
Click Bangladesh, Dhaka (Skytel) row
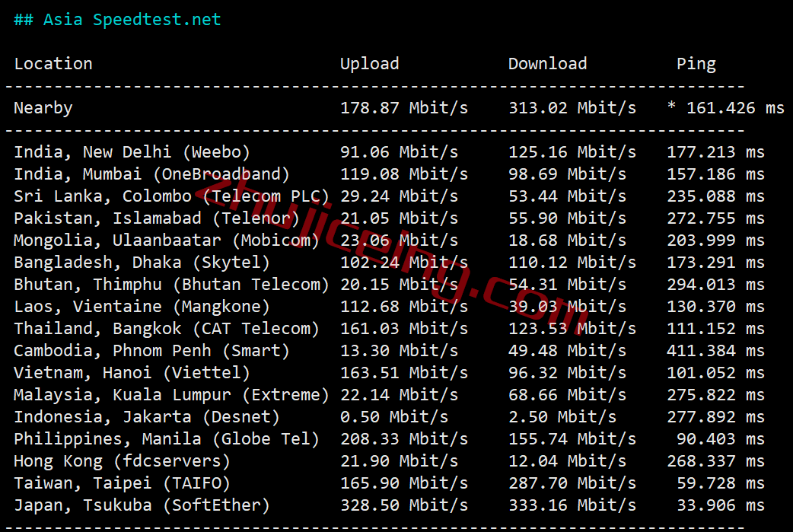click(x=389, y=263)
